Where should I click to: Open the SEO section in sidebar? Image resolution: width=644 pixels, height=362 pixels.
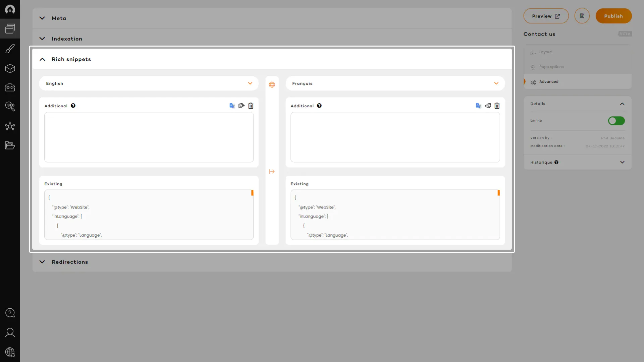pos(10,107)
